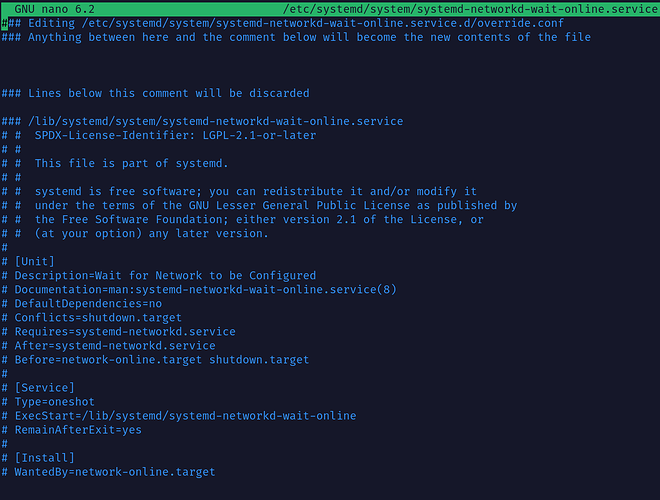Click the Type=oneshot line
The height and width of the screenshot is (500, 660).
(x=58, y=401)
